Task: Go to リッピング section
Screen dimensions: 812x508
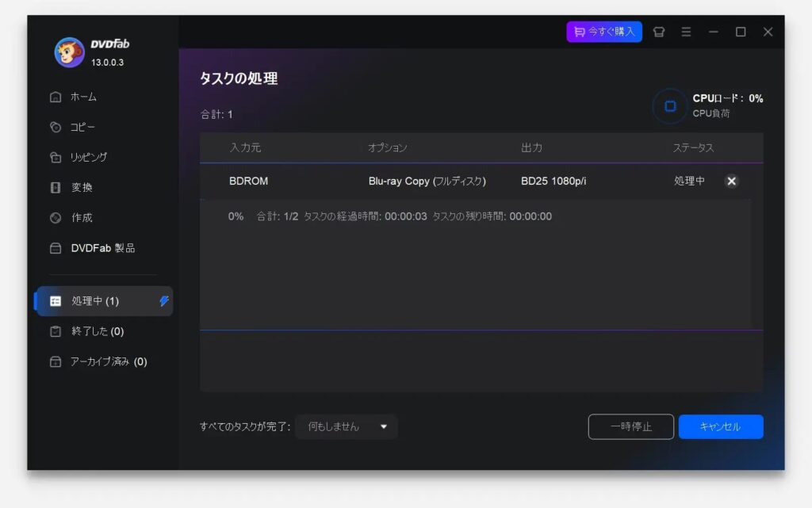Action: pos(89,157)
